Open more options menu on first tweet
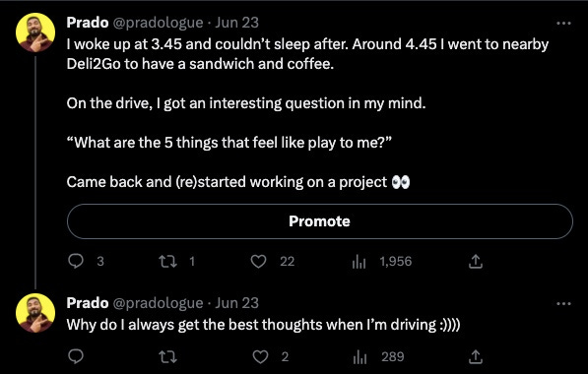Image resolution: width=588 pixels, height=374 pixels. [563, 24]
